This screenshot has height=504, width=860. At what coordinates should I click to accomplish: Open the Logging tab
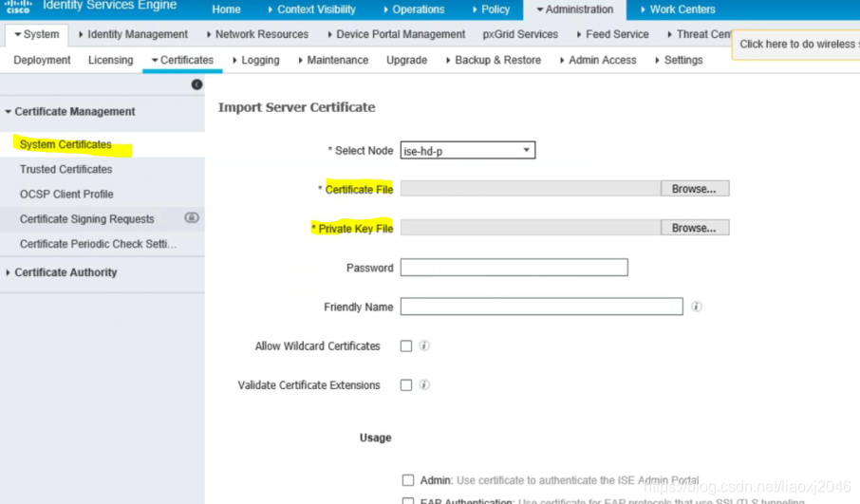tap(256, 60)
